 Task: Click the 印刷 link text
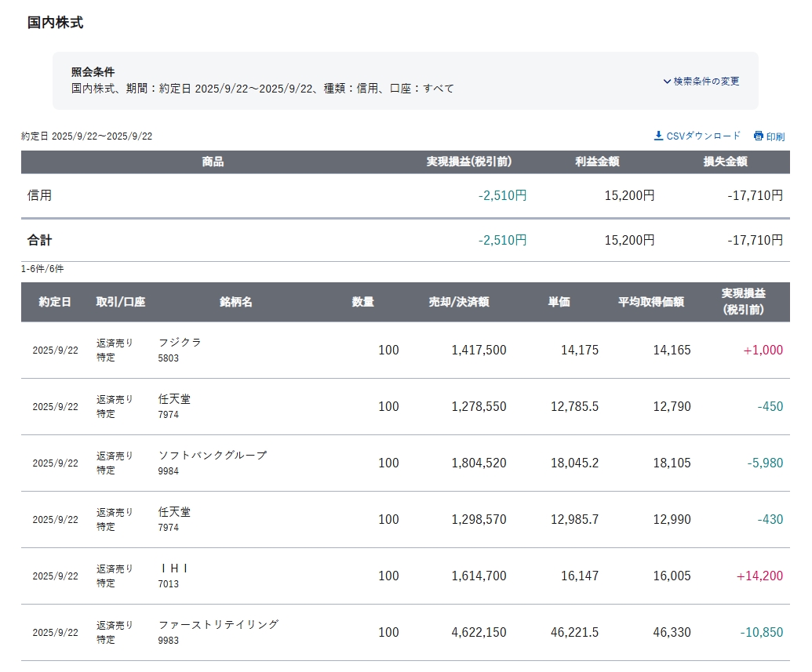(x=775, y=136)
